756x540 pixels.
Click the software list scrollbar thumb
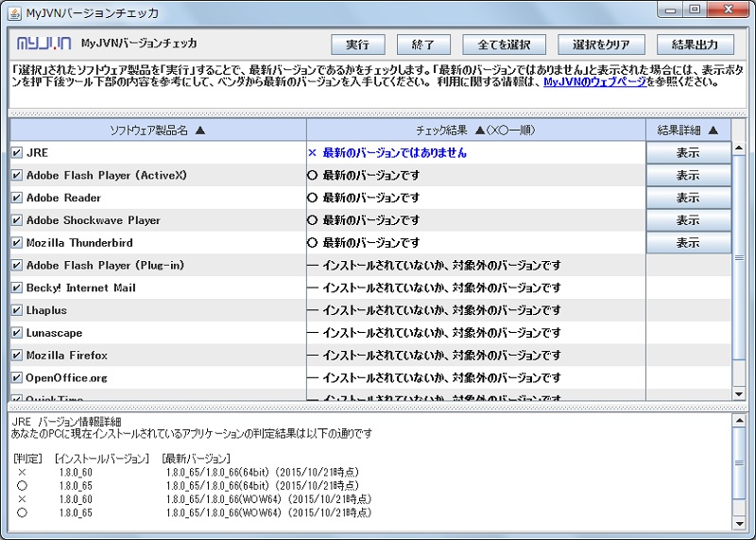(739, 257)
